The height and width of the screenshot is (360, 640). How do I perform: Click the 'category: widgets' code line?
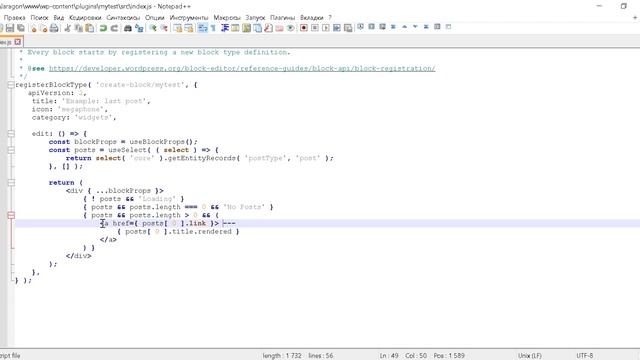[x=74, y=117]
